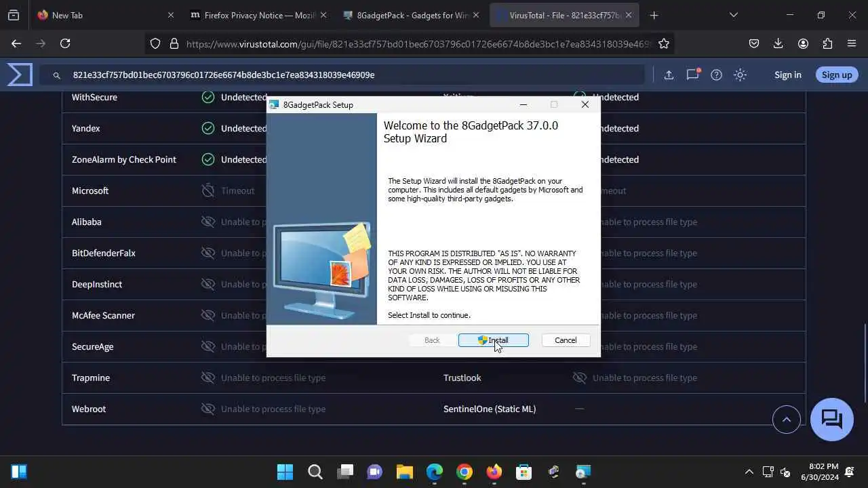This screenshot has height=488, width=868.
Task: Toggle VirusTotal light/dark theme icon
Action: click(x=741, y=75)
